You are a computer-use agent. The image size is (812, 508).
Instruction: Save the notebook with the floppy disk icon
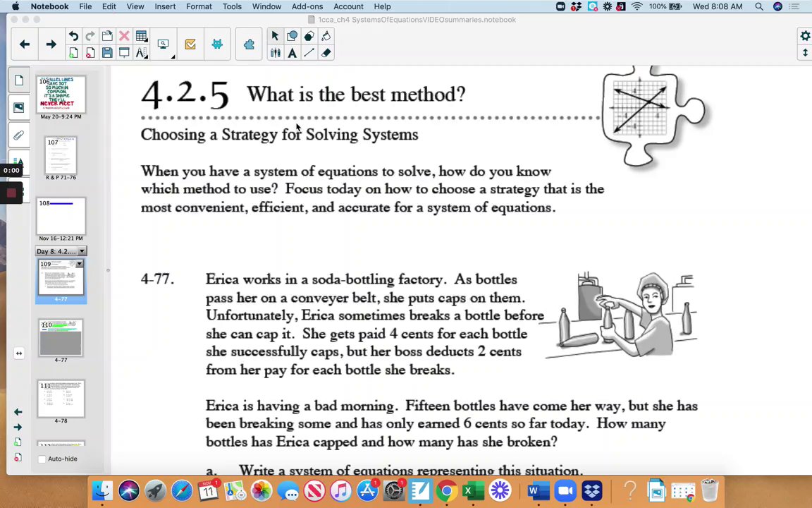(107, 52)
